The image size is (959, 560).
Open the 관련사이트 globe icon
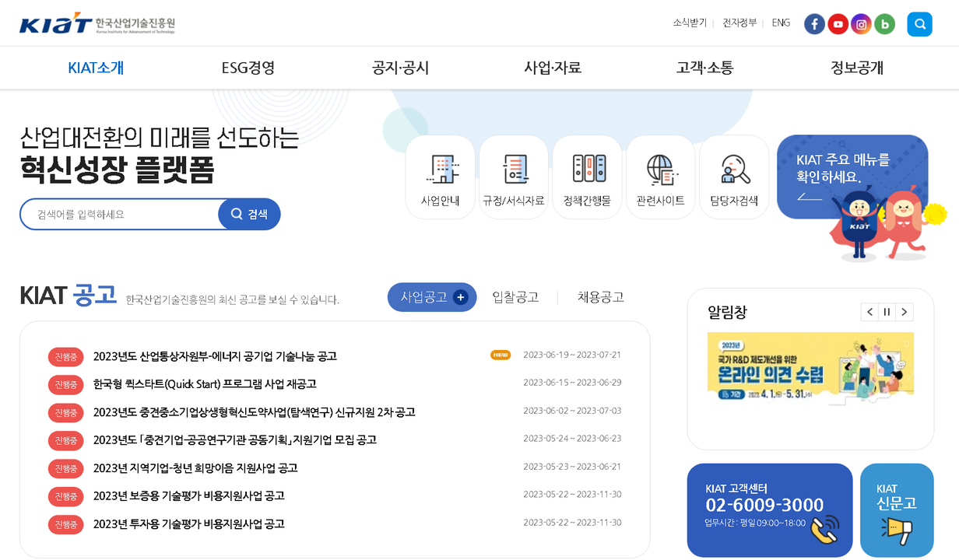(x=660, y=177)
